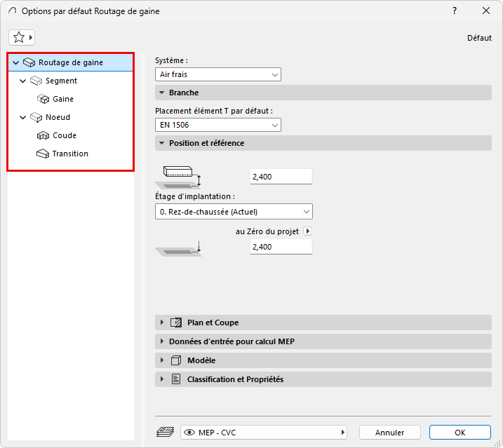Click the Annuler button
The height and width of the screenshot is (448, 503).
pyautogui.click(x=390, y=433)
